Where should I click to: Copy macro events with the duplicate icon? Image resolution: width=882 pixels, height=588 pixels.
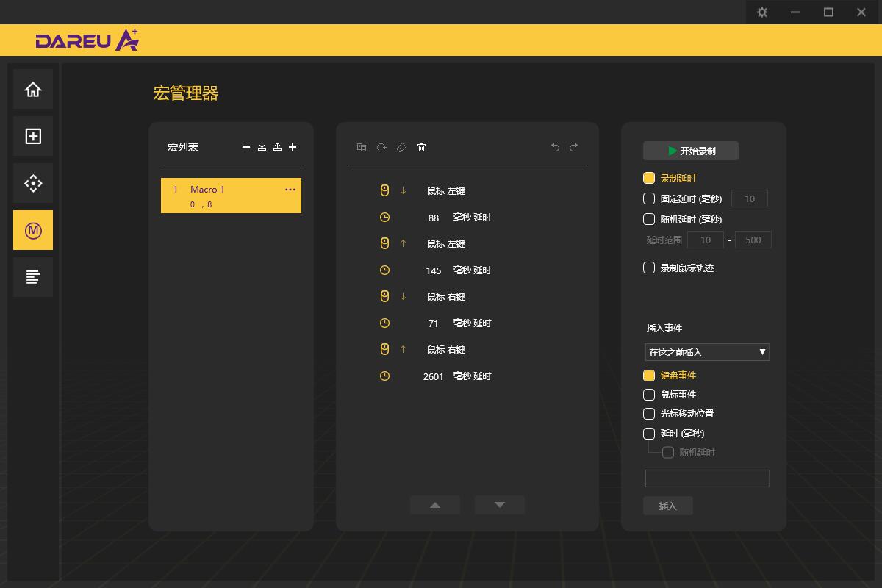click(x=361, y=147)
